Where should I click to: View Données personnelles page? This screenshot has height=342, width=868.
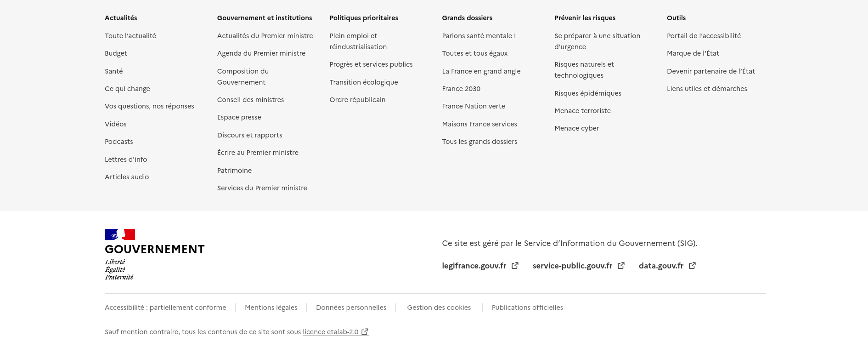pos(351,308)
